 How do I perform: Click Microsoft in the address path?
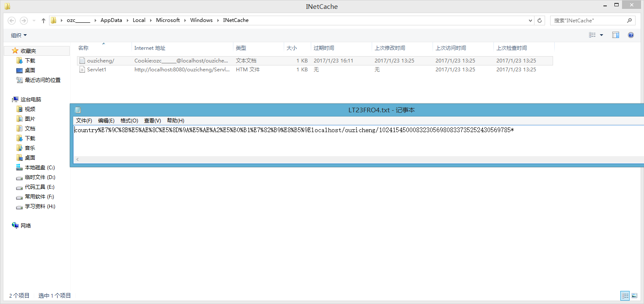[168, 20]
